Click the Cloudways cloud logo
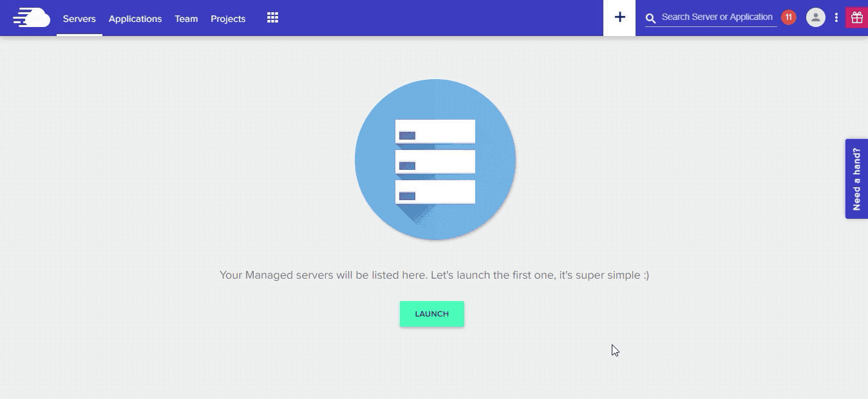The image size is (868, 399). [32, 18]
